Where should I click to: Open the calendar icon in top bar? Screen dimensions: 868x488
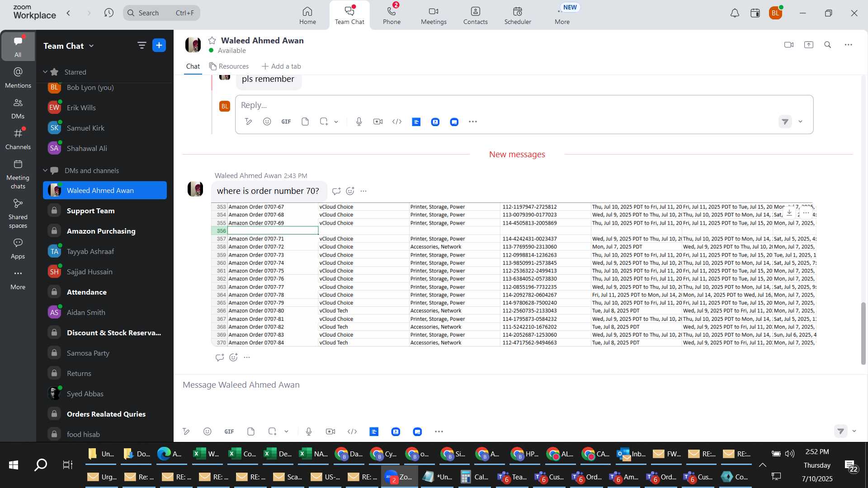point(755,13)
